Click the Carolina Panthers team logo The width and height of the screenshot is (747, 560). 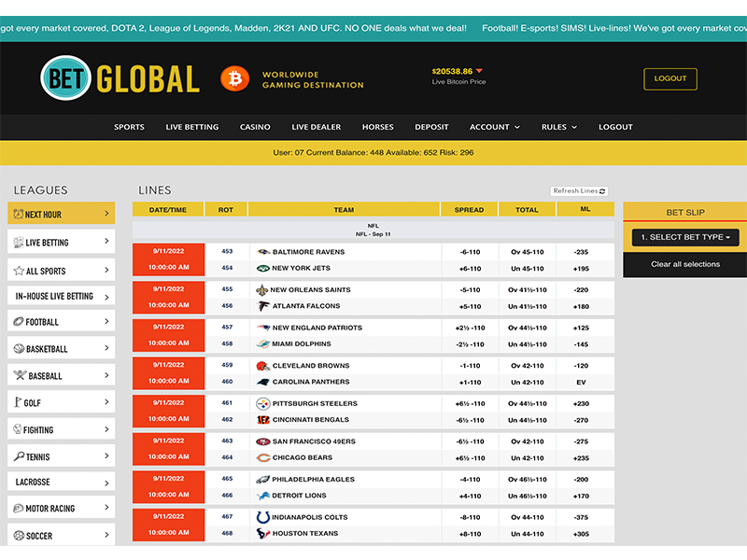[x=263, y=382]
